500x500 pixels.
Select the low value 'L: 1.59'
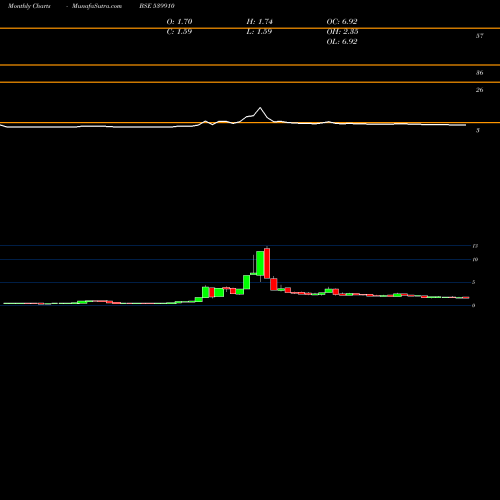259,32
